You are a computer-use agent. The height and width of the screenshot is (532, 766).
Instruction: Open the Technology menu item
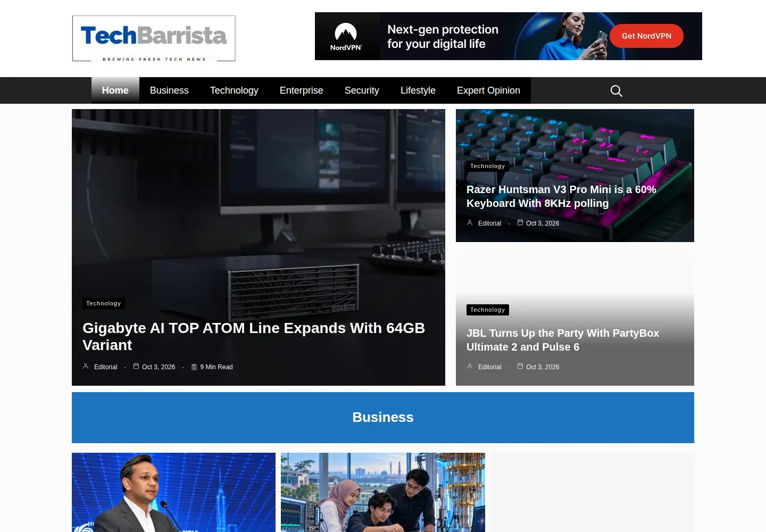[234, 90]
